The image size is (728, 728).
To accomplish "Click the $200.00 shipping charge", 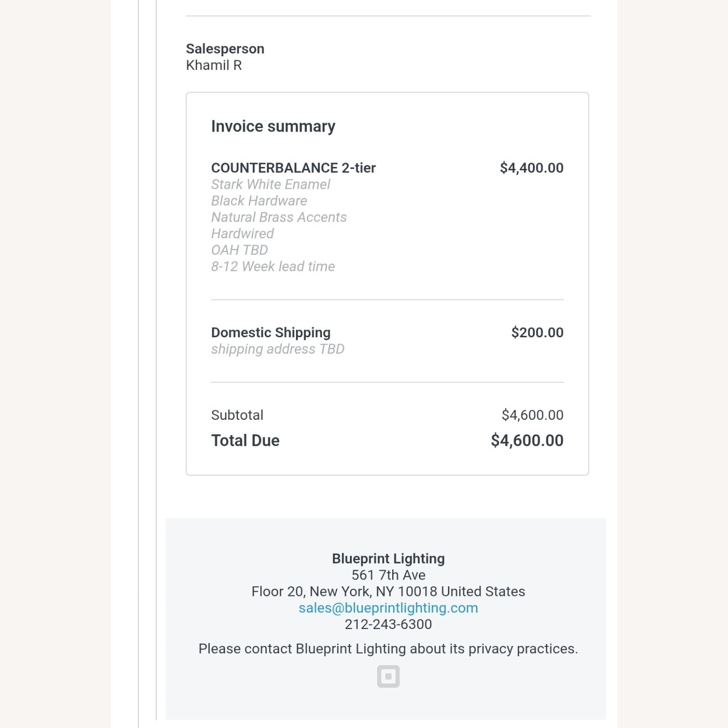I will click(537, 332).
